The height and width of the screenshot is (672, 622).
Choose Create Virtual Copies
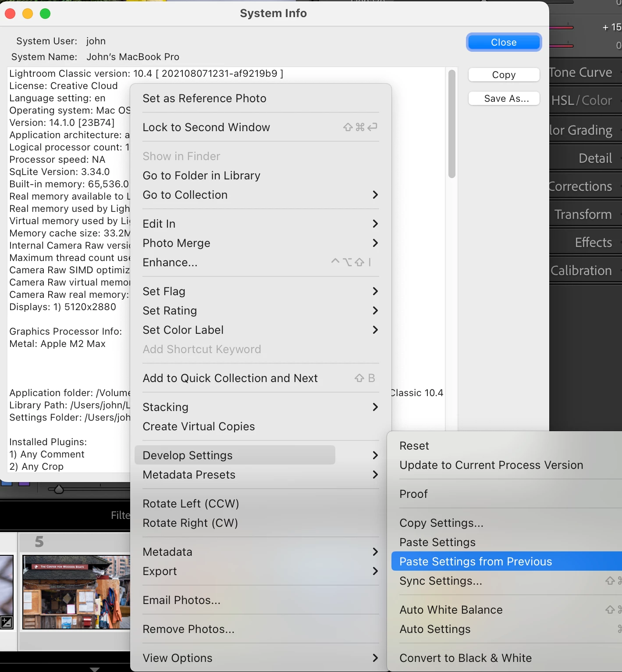(260, 426)
